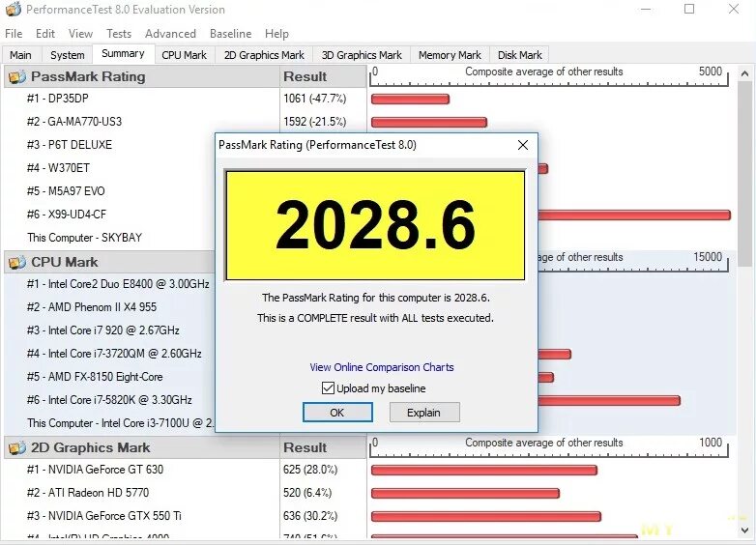
Task: Click the PassMark Rating column header
Action: click(142, 76)
